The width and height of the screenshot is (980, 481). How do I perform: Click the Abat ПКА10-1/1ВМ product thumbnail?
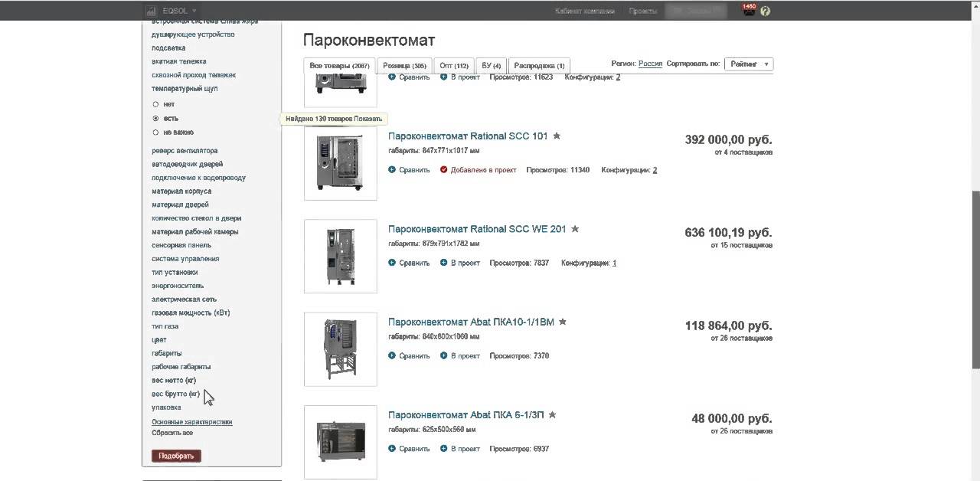pyautogui.click(x=341, y=349)
